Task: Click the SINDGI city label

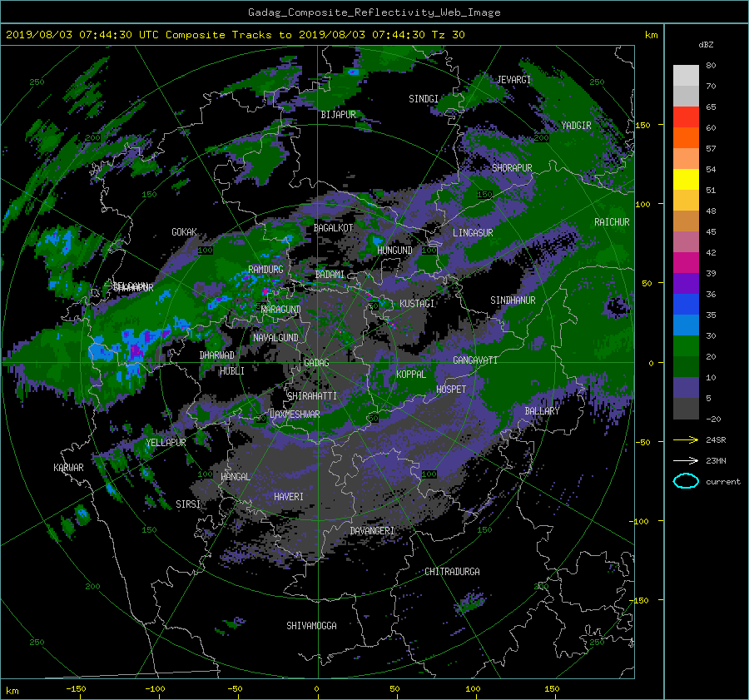Action: [x=424, y=99]
